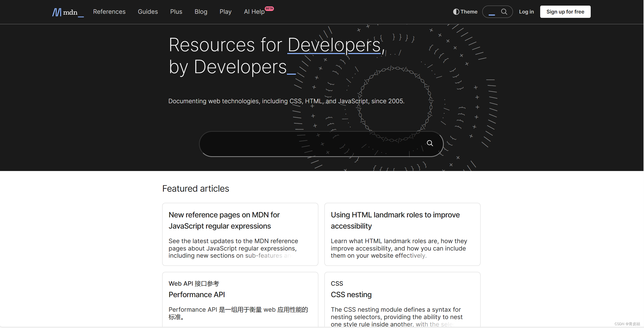Click the Log in link

click(x=526, y=12)
